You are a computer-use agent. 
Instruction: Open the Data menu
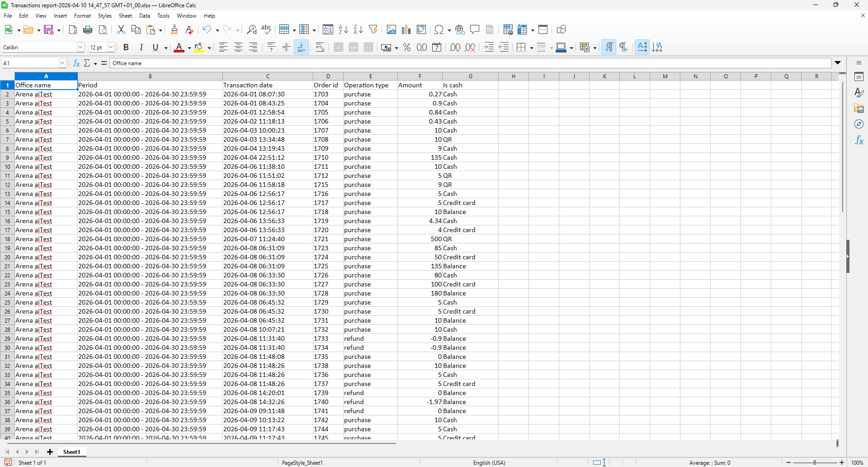[145, 16]
